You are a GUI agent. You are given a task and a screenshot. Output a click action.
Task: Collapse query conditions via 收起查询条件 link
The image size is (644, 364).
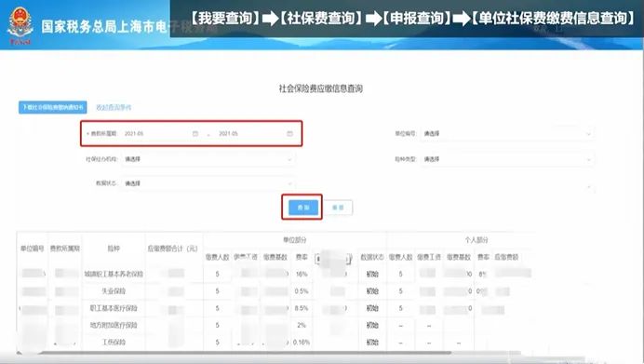point(114,107)
